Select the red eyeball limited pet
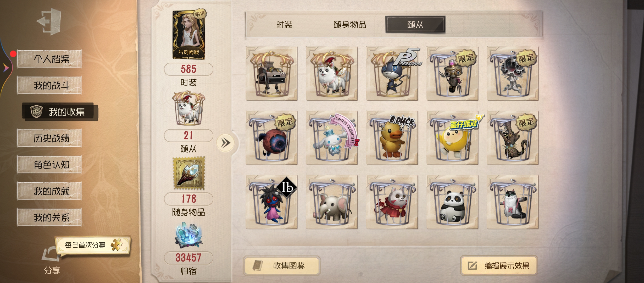Screen dimensions: 644x283 coord(271,138)
